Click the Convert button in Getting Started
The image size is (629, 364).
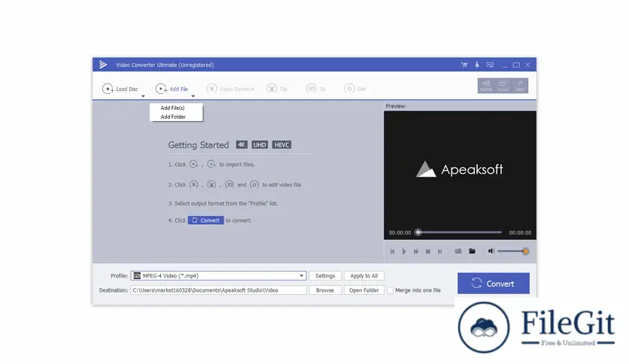tap(206, 220)
